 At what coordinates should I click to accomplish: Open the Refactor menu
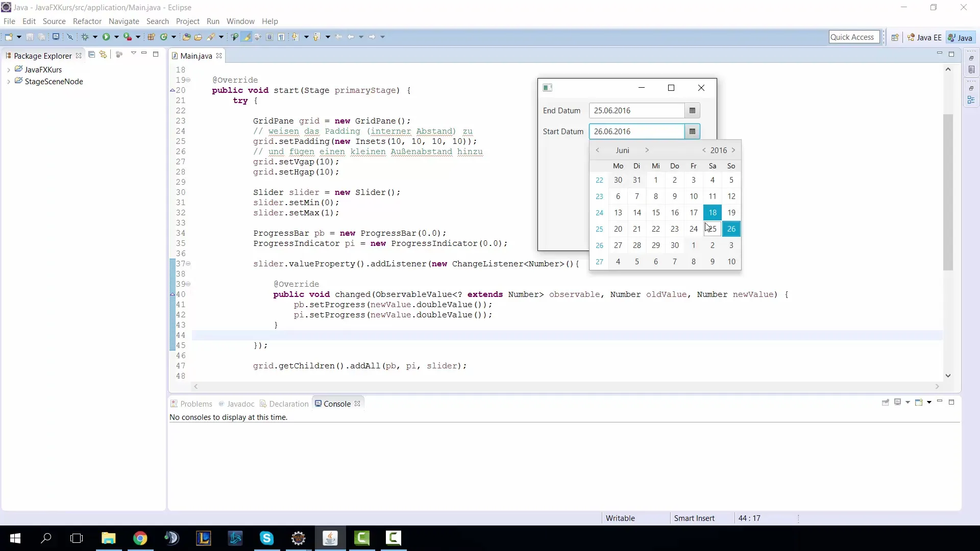coord(87,21)
